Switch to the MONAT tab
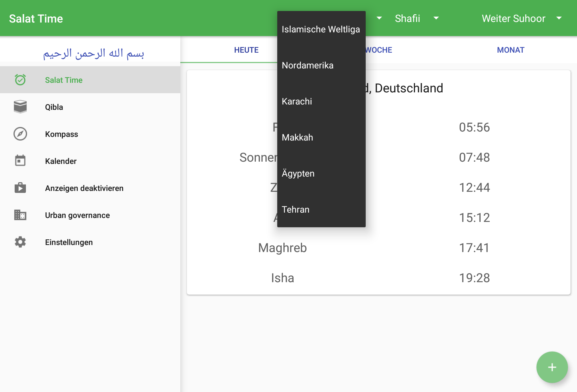577x392 pixels. [511, 50]
